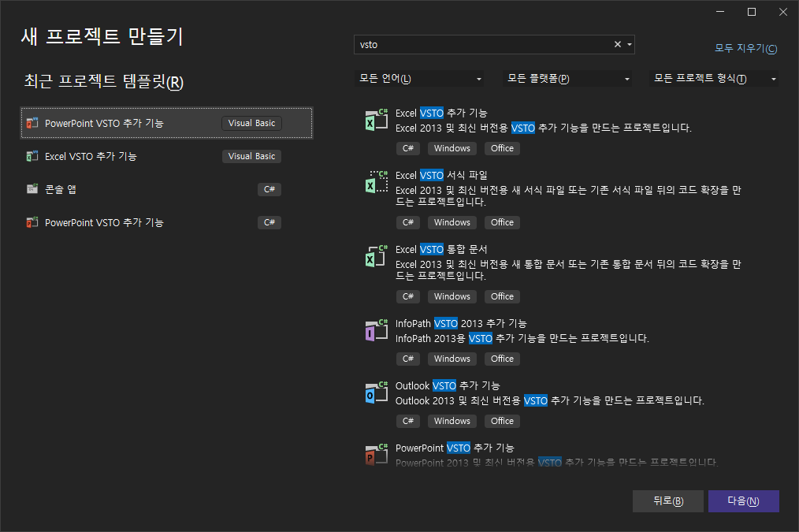Select Excel VSTO 서식 파일 title
This screenshot has height=532, width=799.
coord(441,175)
